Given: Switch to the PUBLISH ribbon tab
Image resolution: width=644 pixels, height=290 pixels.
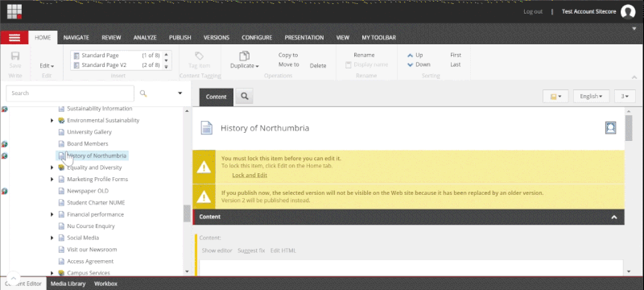Looking at the screenshot, I should [180, 37].
